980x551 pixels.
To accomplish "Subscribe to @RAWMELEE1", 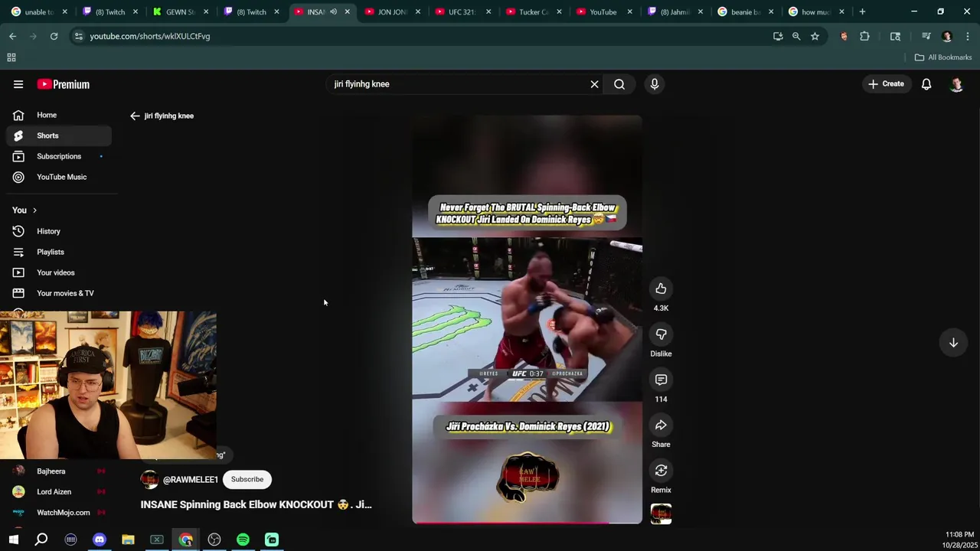I will (x=247, y=479).
